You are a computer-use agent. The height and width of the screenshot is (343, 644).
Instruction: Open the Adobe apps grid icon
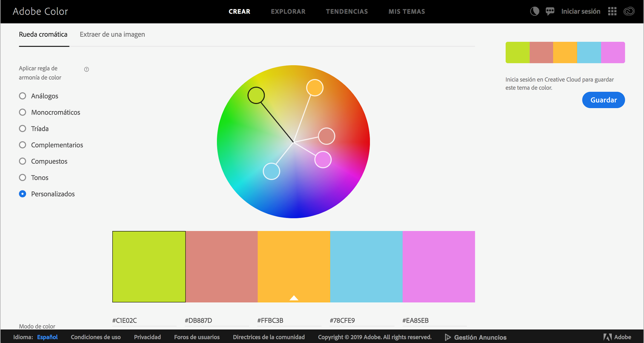point(612,11)
